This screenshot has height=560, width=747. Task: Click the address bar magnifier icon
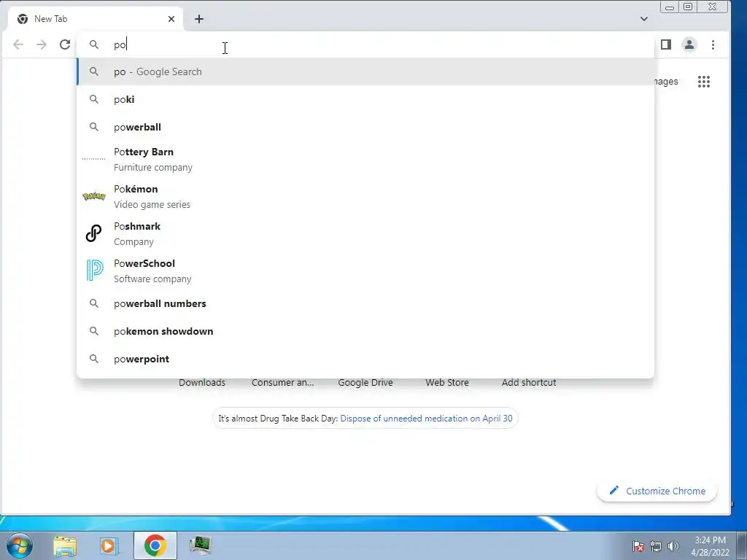point(94,44)
